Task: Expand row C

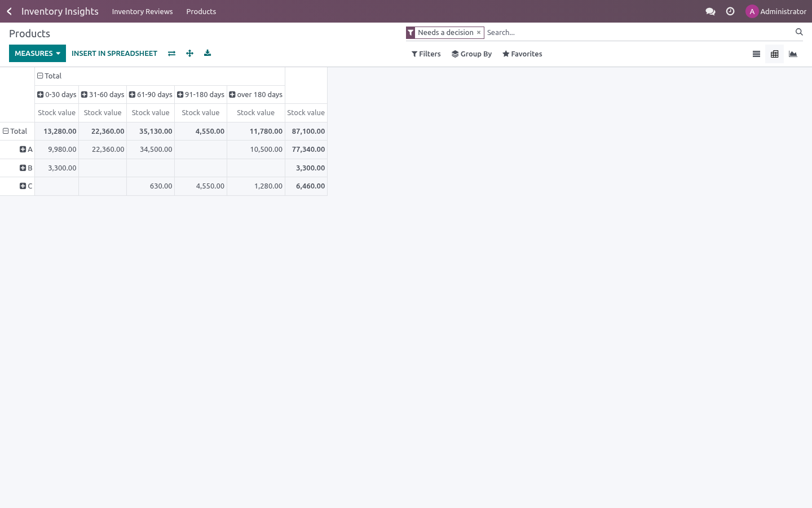Action: point(17,186)
